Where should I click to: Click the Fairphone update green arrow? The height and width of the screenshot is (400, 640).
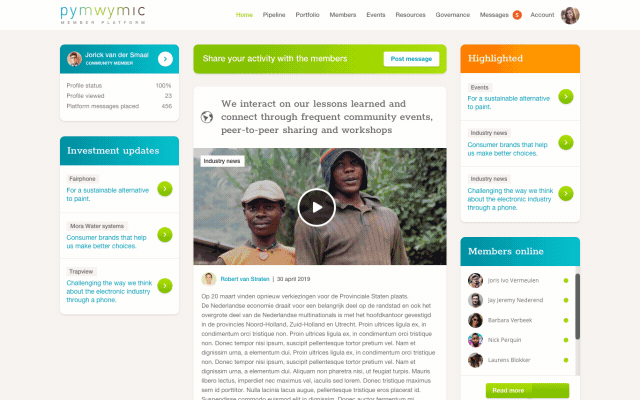tap(165, 189)
